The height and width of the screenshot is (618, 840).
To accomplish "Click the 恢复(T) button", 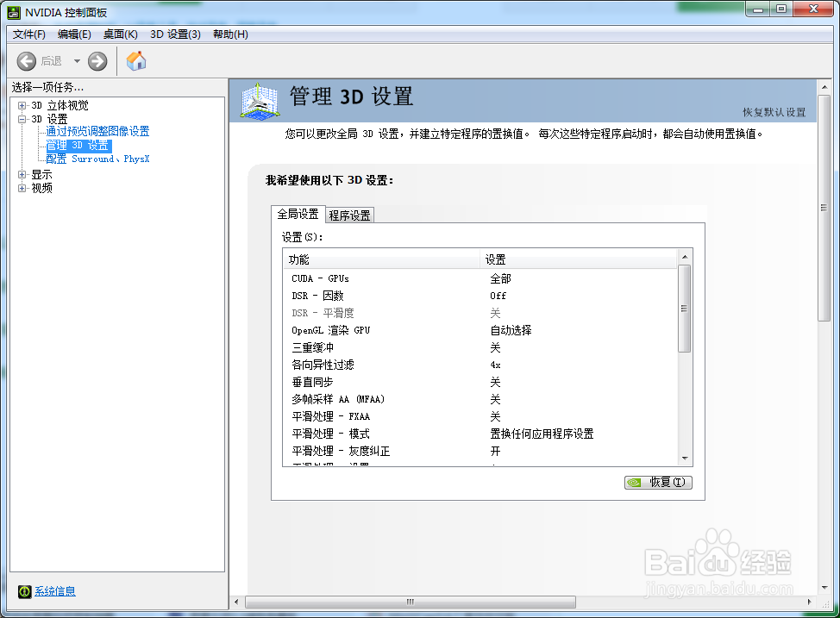I will [658, 483].
